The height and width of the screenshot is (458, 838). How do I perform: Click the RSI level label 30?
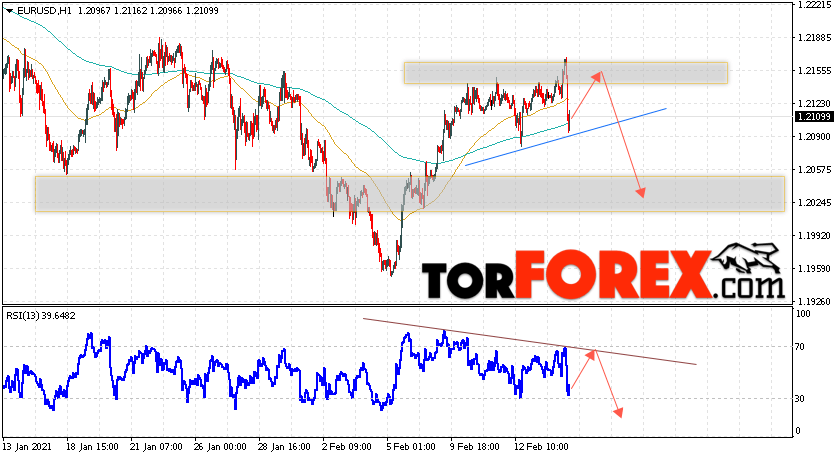[800, 399]
